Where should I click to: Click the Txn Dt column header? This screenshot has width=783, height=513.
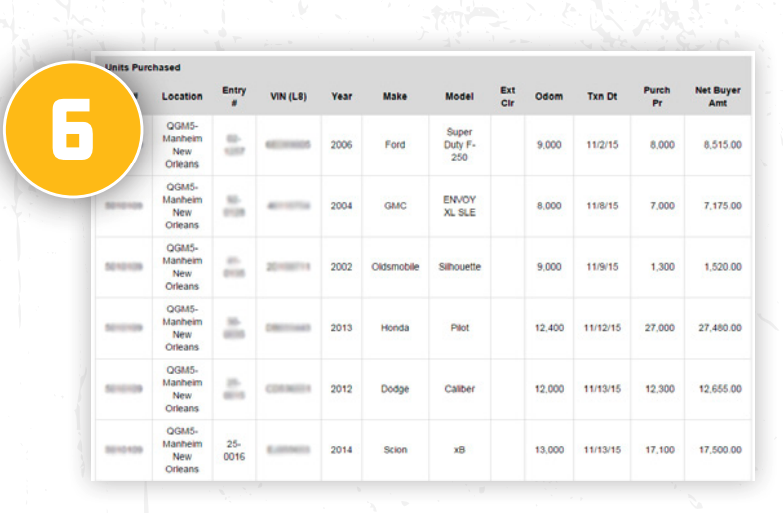tap(602, 97)
